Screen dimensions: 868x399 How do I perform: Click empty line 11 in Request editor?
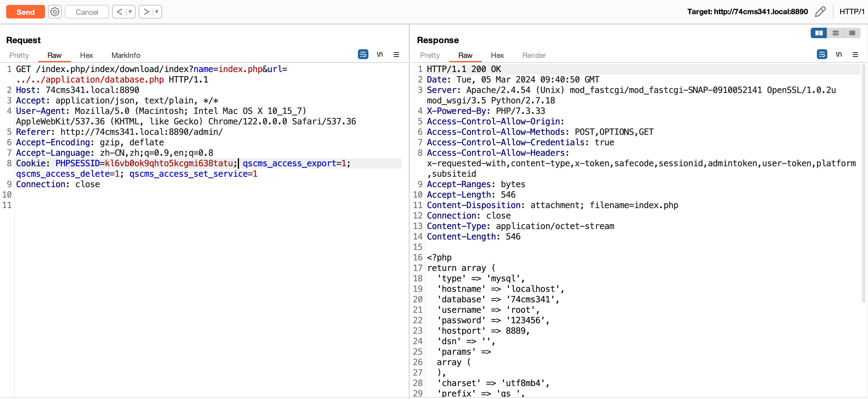[209, 205]
